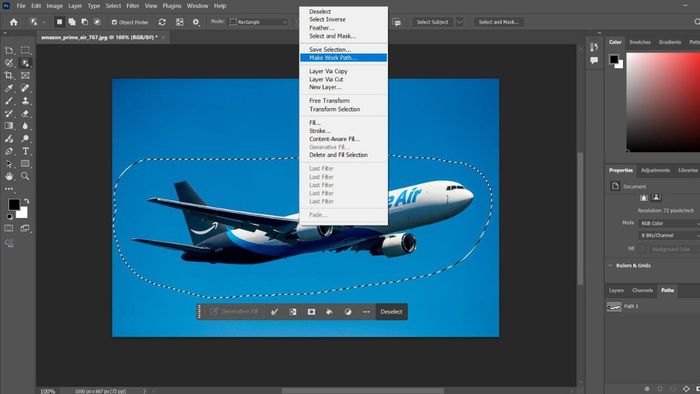
Task: Click the Select Subject button
Action: [x=432, y=22]
